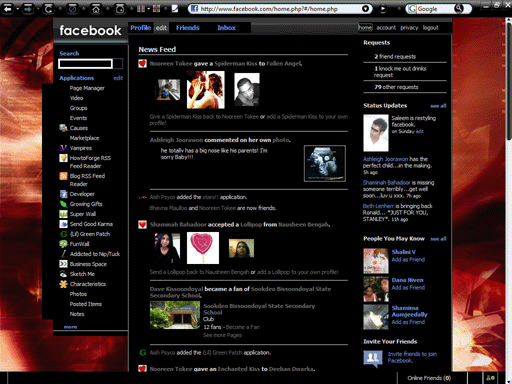Viewport: 512px width, 384px height.
Task: Click the browser forward arrow button
Action: pos(28,8)
